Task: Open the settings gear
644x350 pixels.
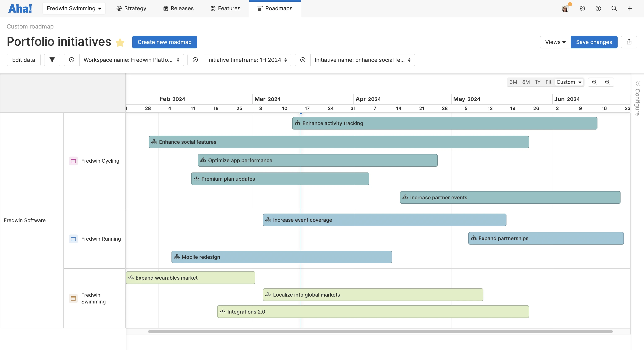Action: click(x=583, y=8)
